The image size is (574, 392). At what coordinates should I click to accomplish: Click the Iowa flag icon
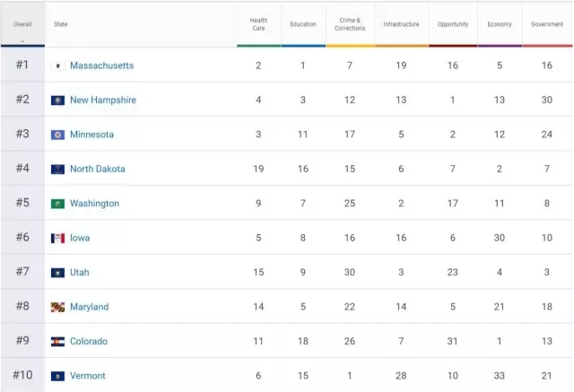point(57,238)
